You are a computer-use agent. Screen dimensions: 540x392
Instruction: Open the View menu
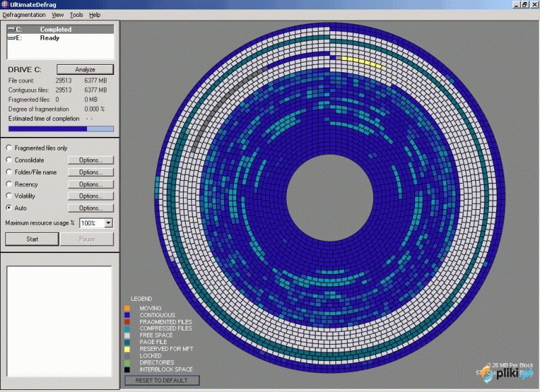(57, 15)
